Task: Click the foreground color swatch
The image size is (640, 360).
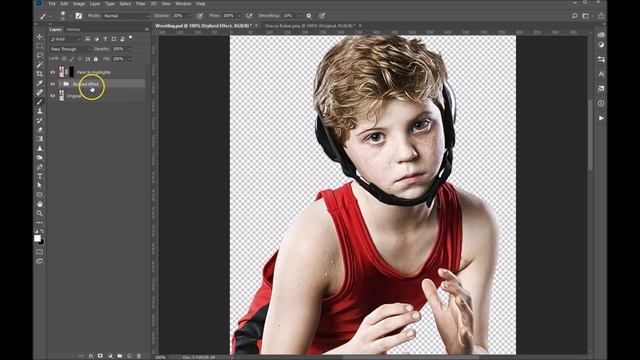Action: pos(38,238)
